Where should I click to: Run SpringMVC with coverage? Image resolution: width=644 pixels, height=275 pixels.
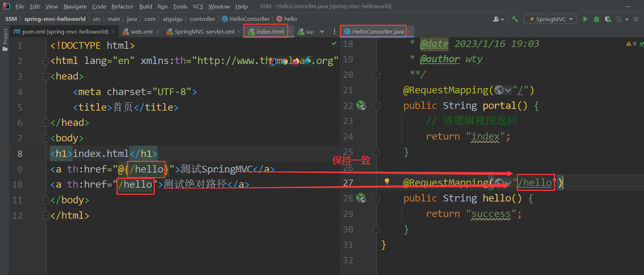(608, 19)
